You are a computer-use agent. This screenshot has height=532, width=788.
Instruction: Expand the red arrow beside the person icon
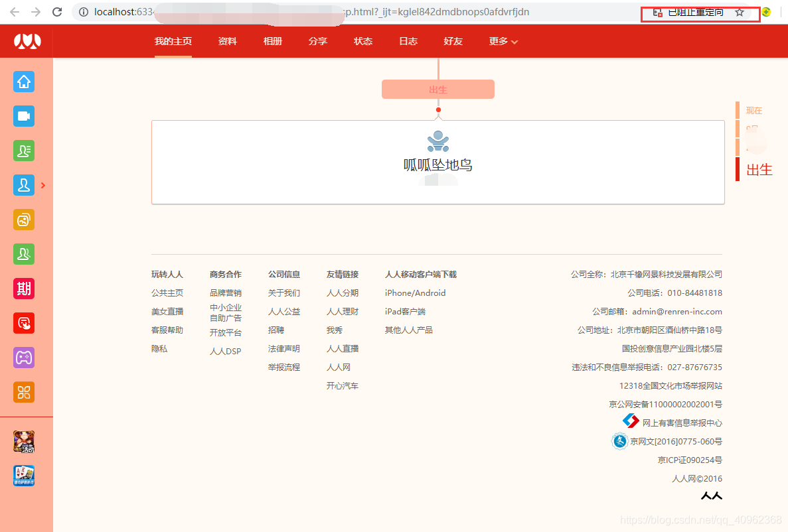(x=43, y=185)
